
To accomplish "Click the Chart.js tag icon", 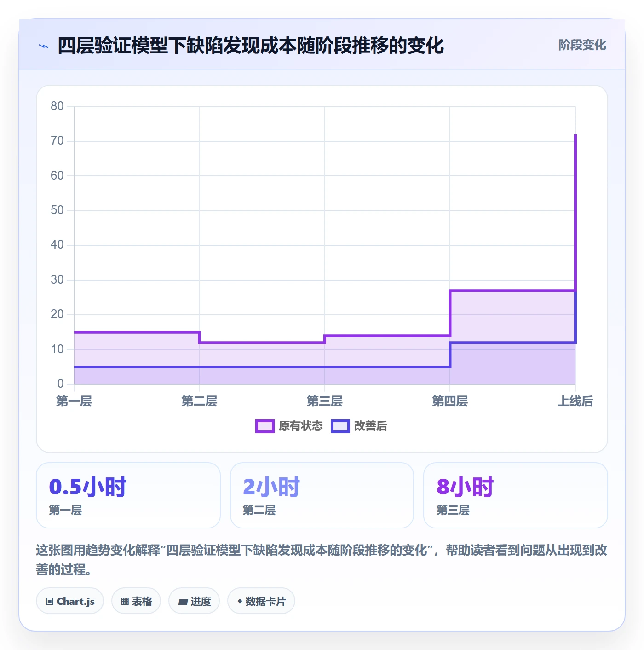I will coord(50,601).
